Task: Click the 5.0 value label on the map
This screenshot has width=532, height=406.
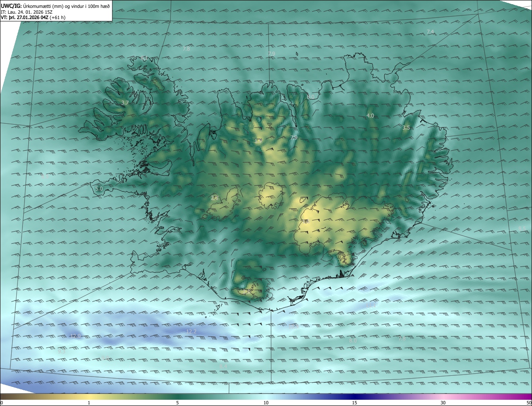Action: click(99, 188)
